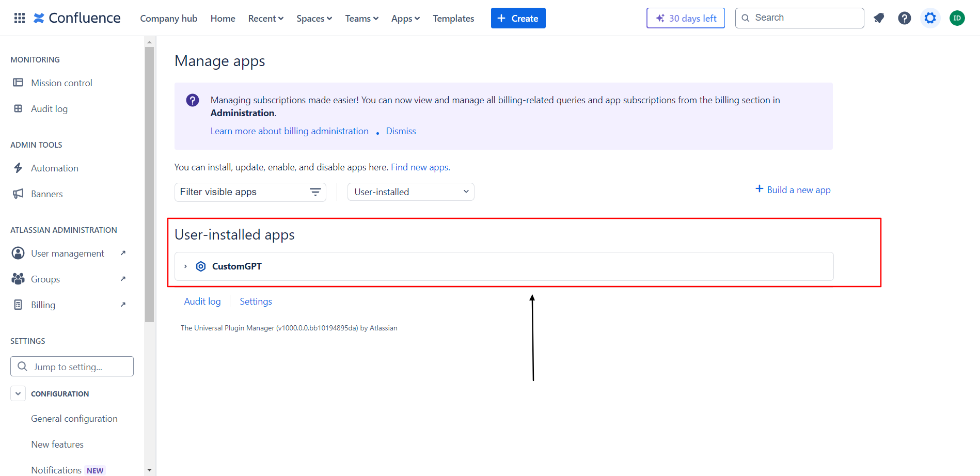Click the User management person icon

pyautogui.click(x=18, y=253)
